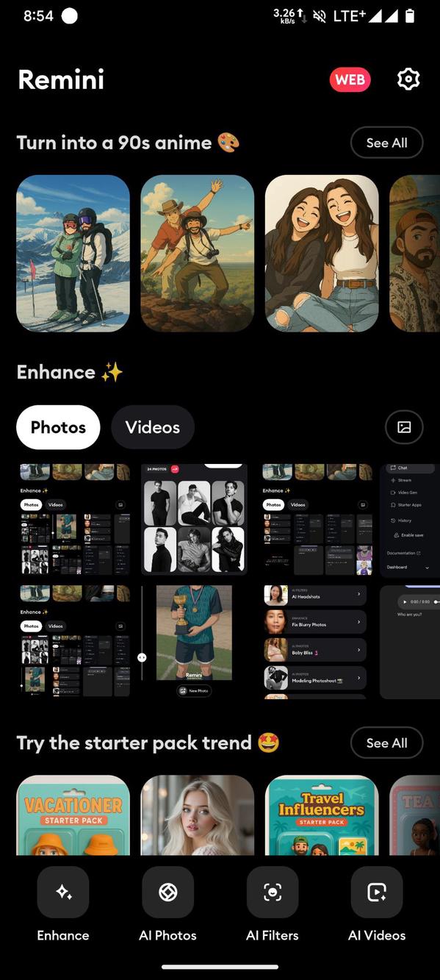Image resolution: width=440 pixels, height=980 pixels.
Task: Select the Photos tab
Action: [58, 427]
